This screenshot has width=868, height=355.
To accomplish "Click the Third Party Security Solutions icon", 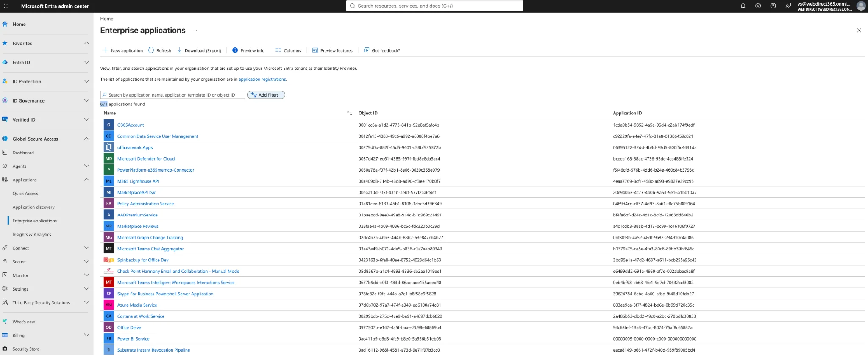I will click(x=5, y=302).
